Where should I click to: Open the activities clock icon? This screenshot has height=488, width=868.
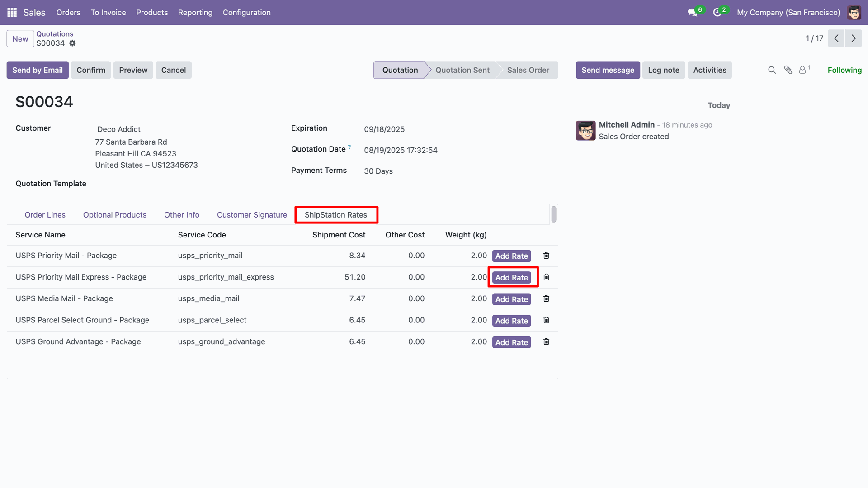717,13
